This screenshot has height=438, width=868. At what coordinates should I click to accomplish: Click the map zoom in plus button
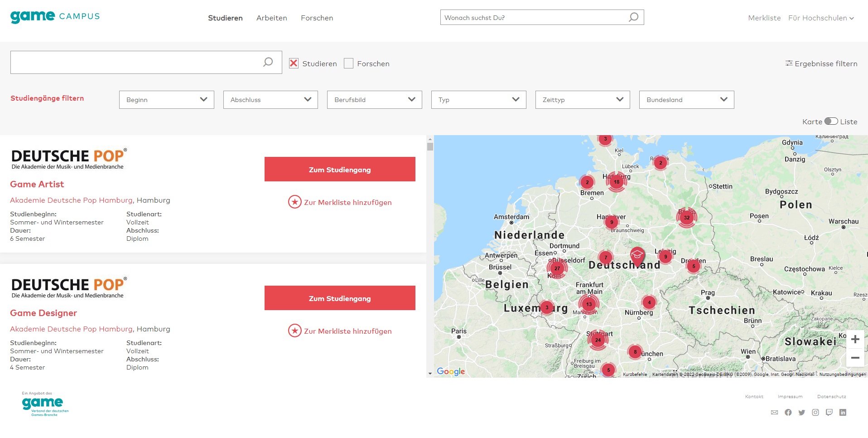pyautogui.click(x=855, y=339)
